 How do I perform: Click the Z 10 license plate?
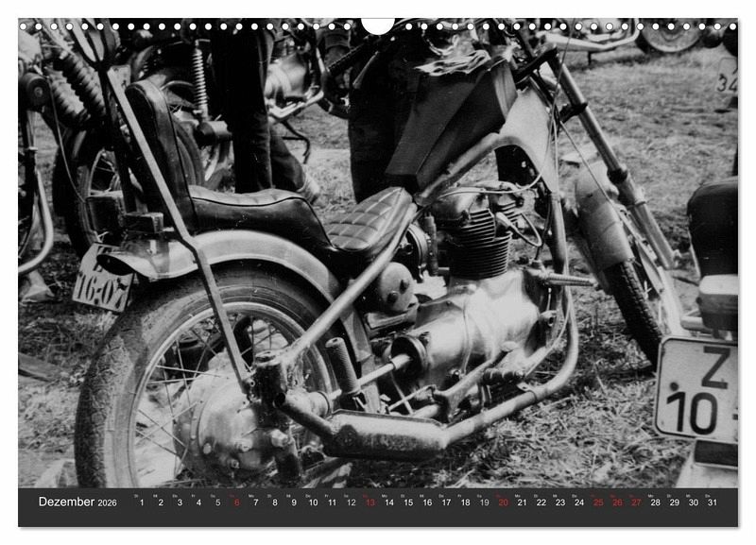click(697, 387)
